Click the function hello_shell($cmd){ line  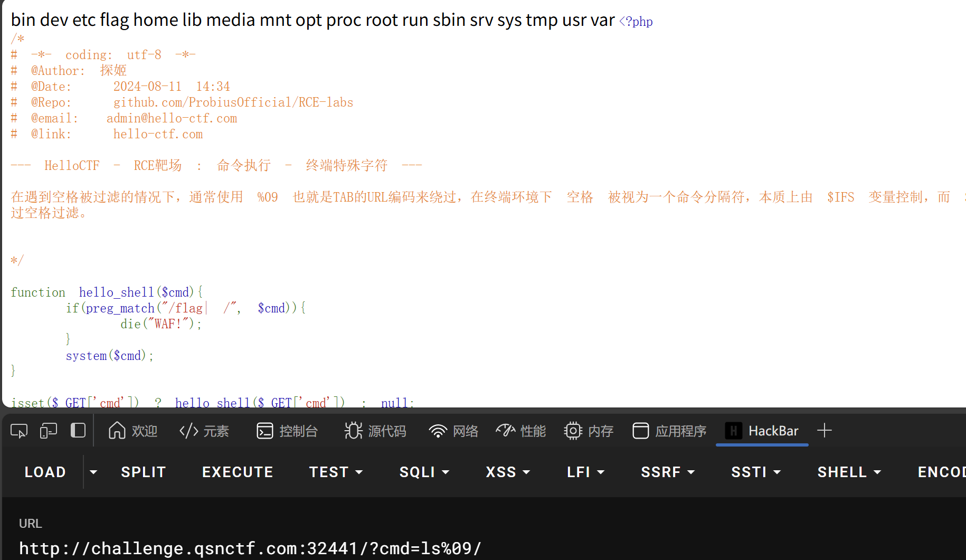107,292
